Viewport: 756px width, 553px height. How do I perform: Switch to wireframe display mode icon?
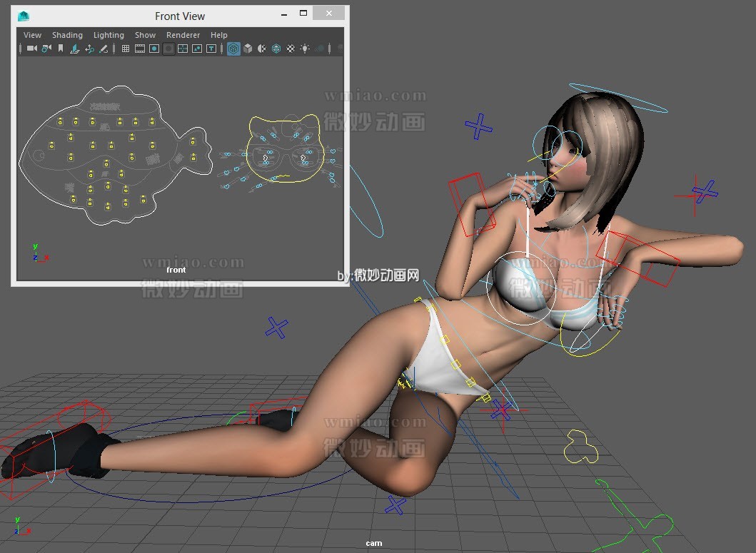click(x=233, y=49)
